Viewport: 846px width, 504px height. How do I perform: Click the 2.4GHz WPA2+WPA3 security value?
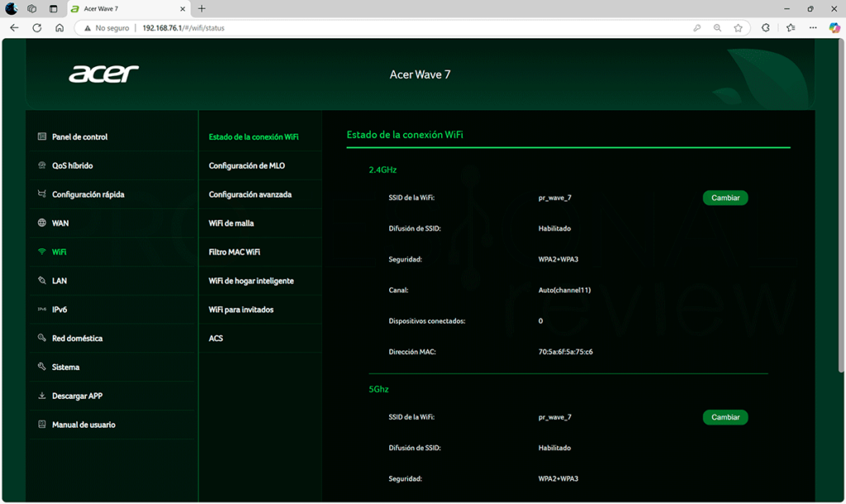click(558, 259)
